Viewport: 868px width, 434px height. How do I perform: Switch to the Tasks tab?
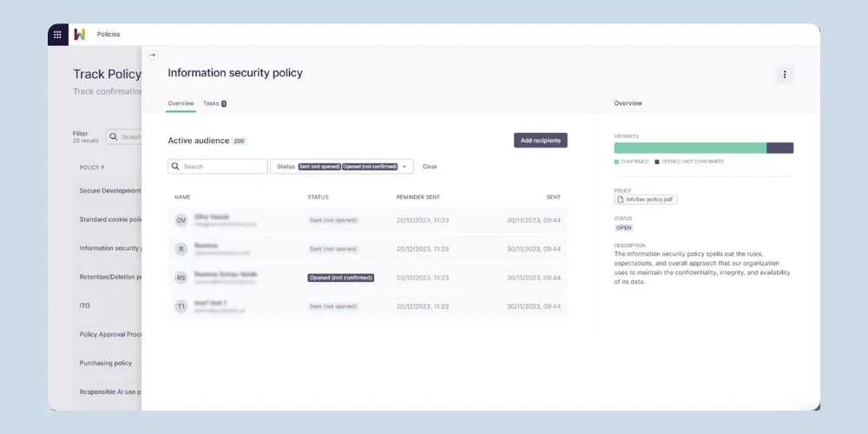coord(214,103)
